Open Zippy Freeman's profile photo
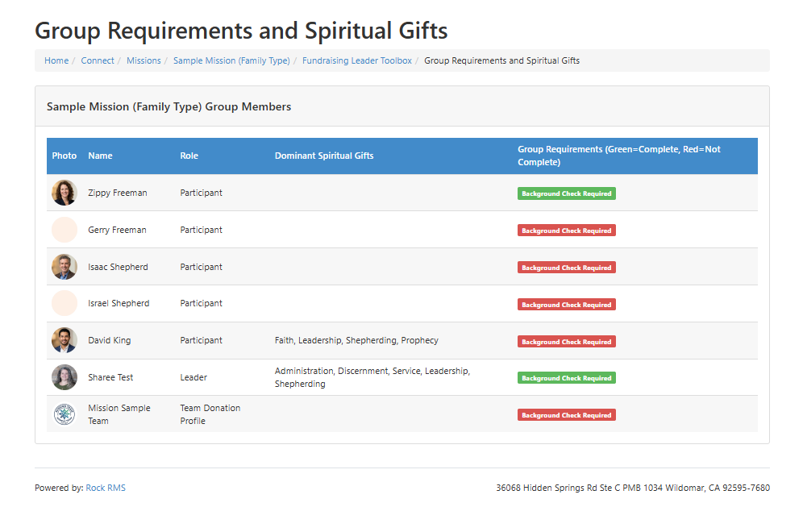Screen dimensions: 803x532 click(64, 193)
